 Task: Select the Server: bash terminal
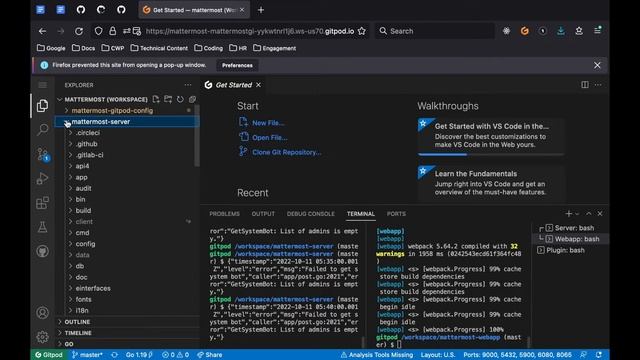click(574, 228)
